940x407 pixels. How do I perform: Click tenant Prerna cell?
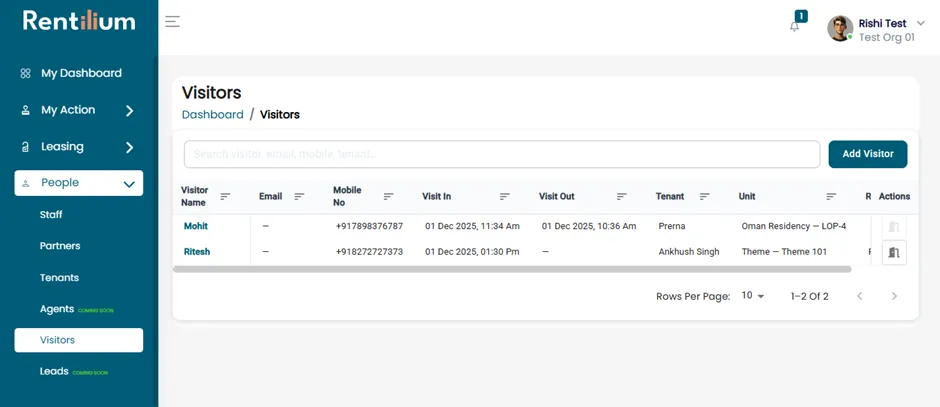pyautogui.click(x=671, y=227)
